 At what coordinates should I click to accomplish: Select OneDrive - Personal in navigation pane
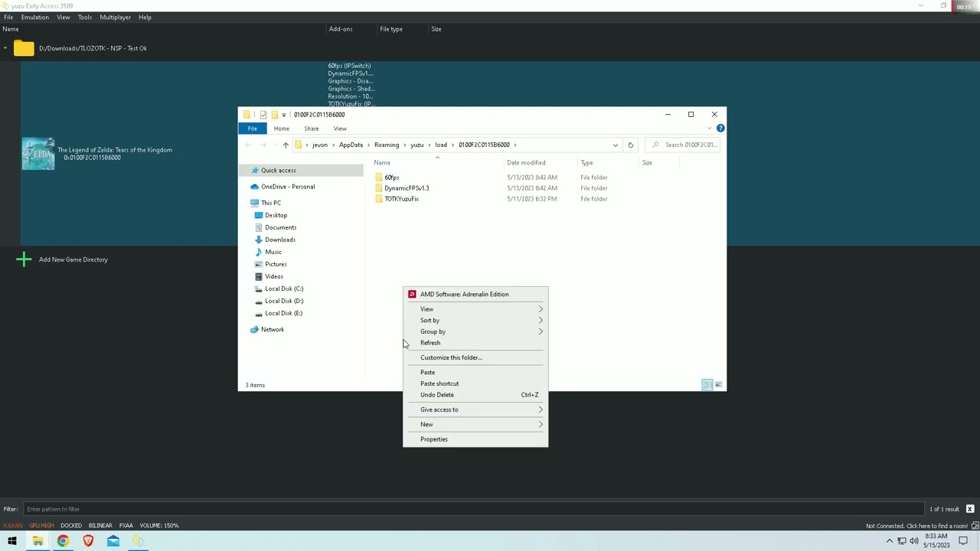point(288,187)
